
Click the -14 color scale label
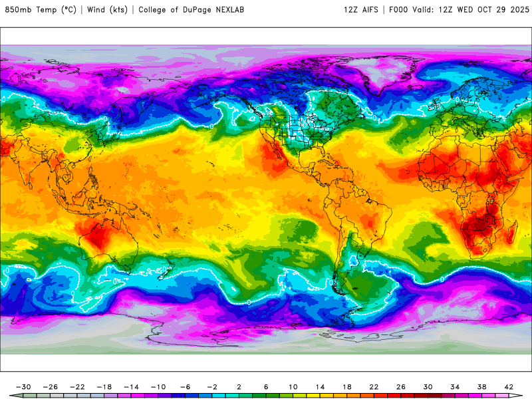point(131,387)
